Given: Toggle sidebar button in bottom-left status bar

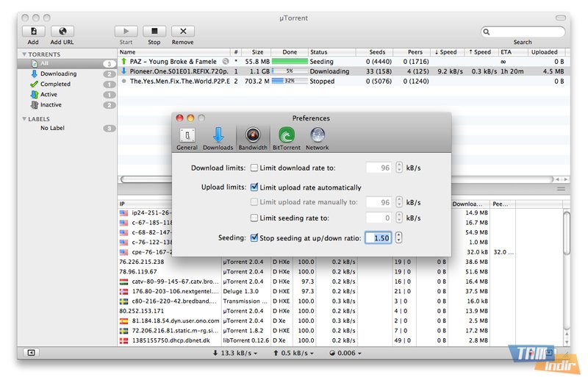Looking at the screenshot, I should tap(31, 353).
